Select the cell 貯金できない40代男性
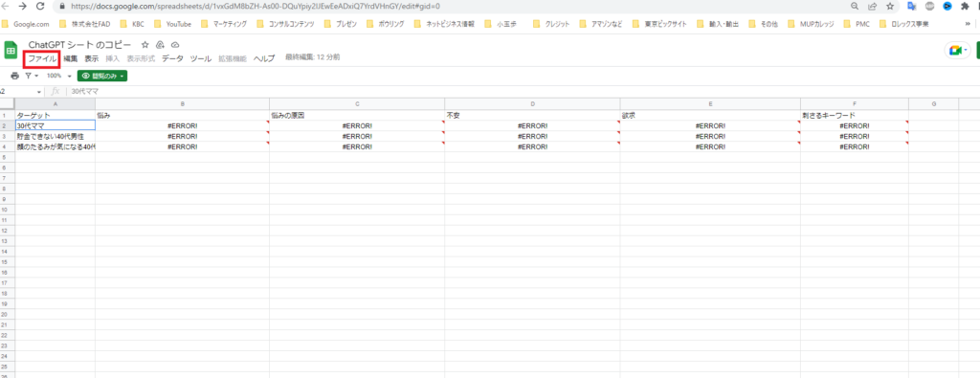Screen dimensions: 980x378 pos(55,136)
